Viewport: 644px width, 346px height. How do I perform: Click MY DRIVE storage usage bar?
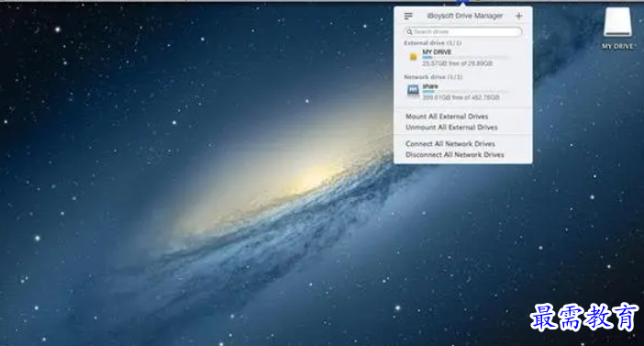tap(465, 58)
